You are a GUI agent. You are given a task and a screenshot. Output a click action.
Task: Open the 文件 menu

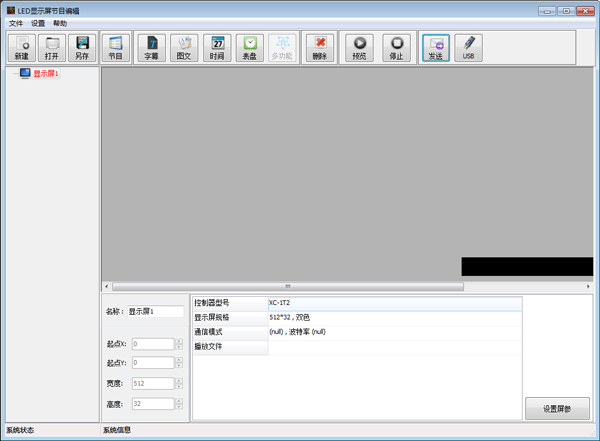[x=16, y=23]
